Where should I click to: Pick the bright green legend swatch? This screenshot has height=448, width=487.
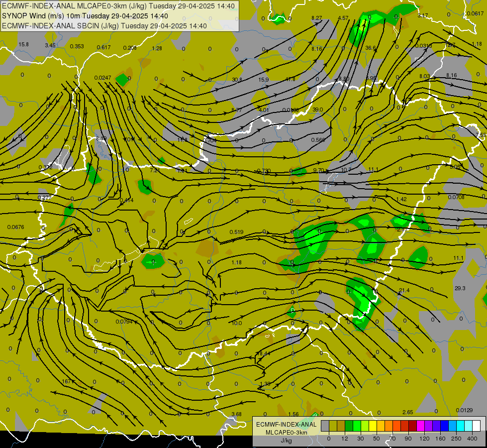357,426
